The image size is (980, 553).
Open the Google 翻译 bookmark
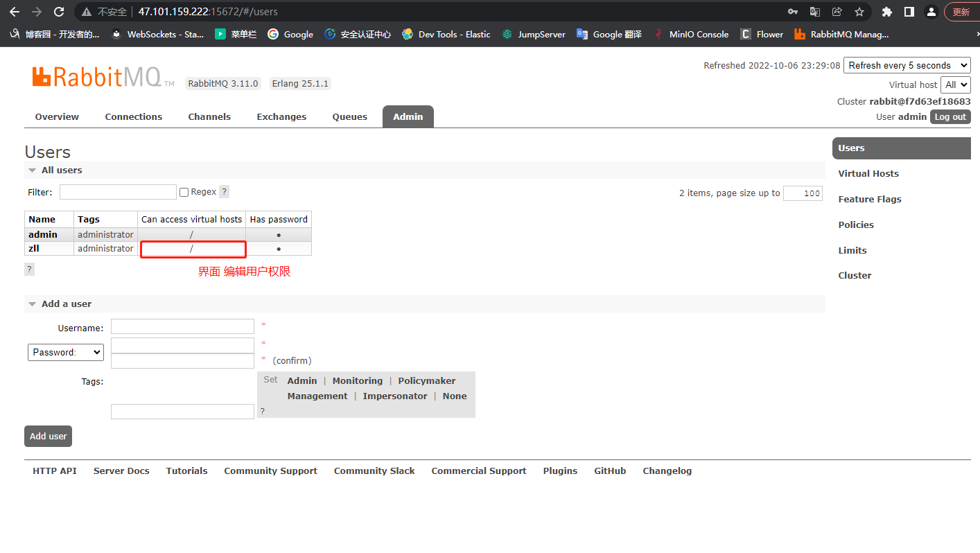tap(609, 34)
